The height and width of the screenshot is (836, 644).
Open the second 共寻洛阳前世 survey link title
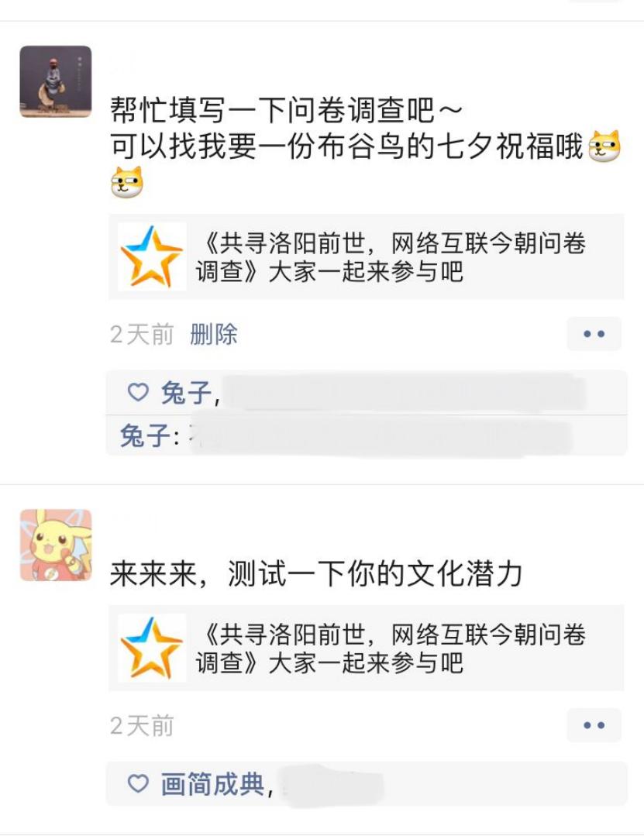click(x=391, y=649)
